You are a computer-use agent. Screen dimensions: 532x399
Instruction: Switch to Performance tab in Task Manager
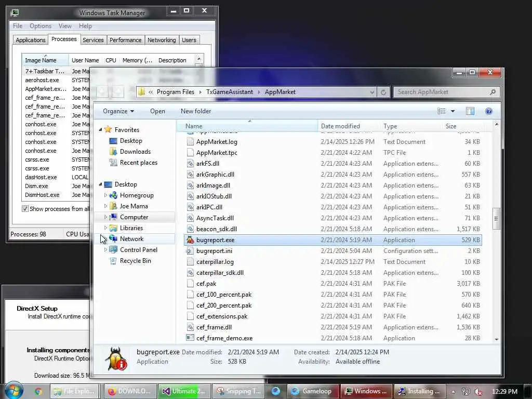[x=126, y=40]
